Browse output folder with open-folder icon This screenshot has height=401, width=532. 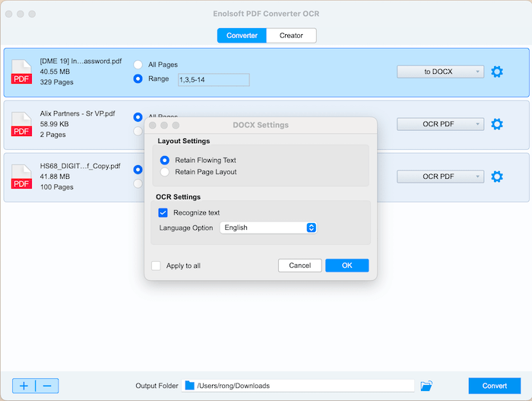click(x=426, y=386)
